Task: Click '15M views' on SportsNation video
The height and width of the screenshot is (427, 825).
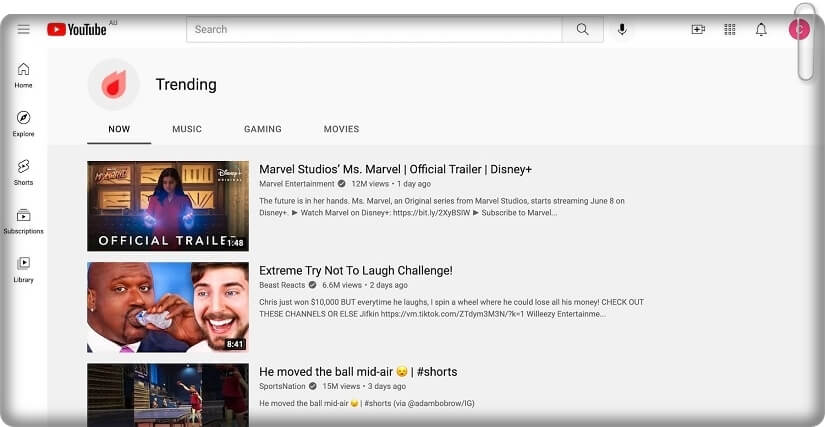Action: (x=341, y=386)
